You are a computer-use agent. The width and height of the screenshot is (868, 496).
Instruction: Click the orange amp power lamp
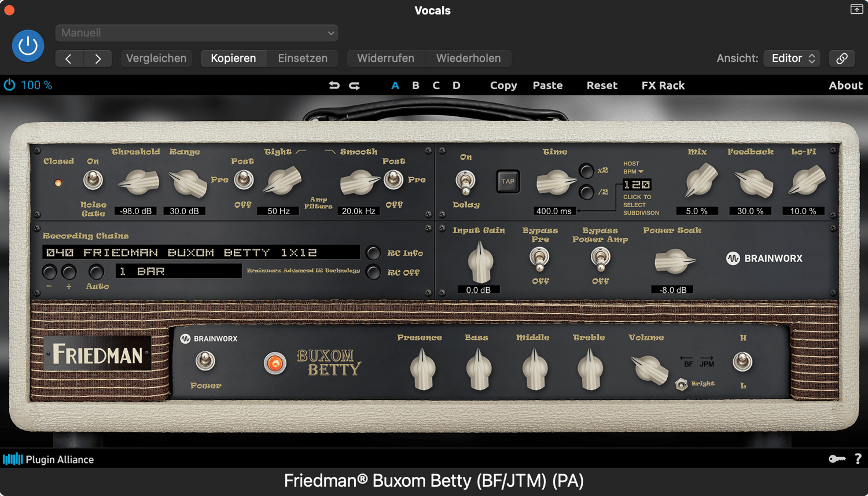(275, 363)
